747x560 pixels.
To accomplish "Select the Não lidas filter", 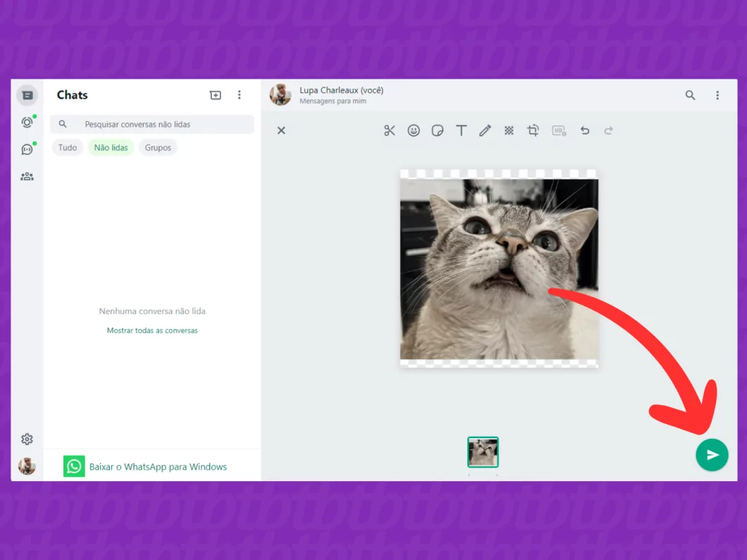I will 111,148.
